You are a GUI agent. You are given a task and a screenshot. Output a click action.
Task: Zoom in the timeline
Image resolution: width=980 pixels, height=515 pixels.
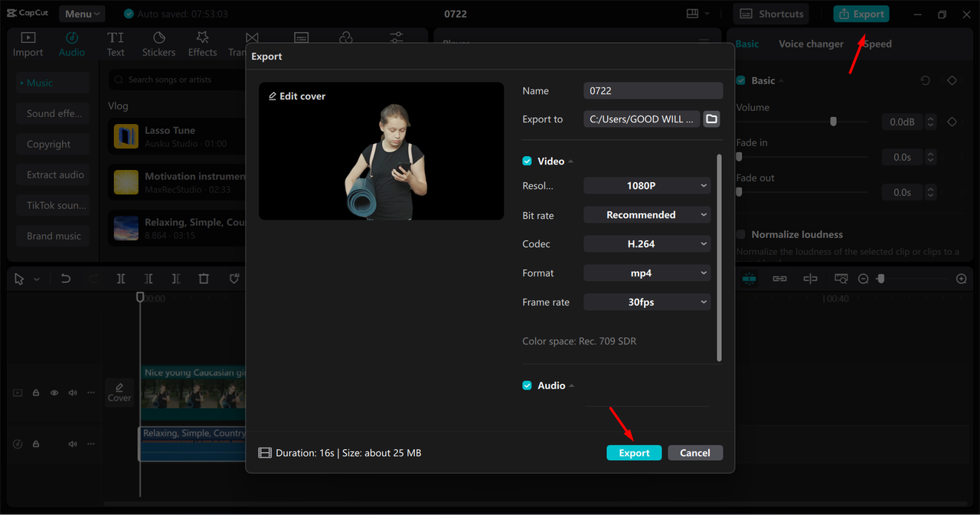click(x=962, y=279)
